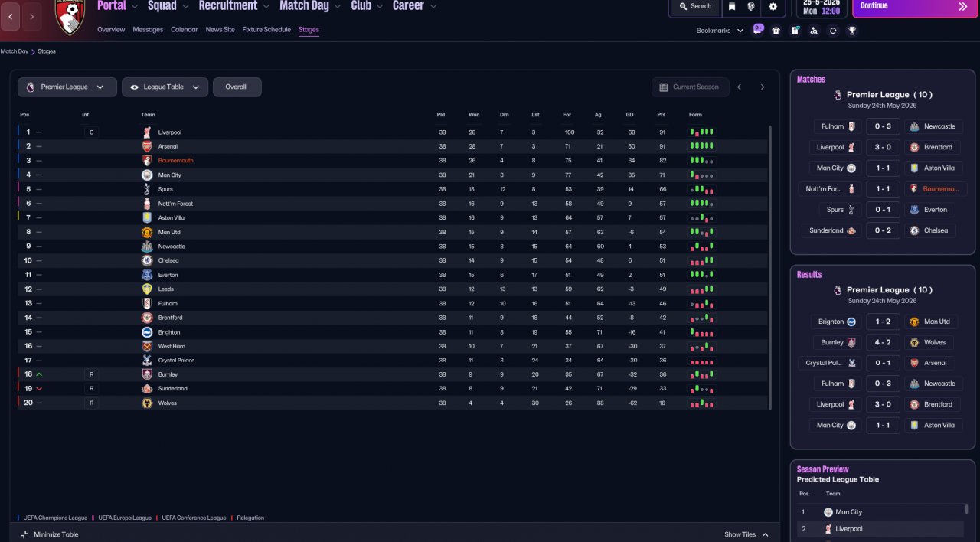Click the back navigation arrow
Viewport: 980px width, 542px height.
[x=10, y=16]
